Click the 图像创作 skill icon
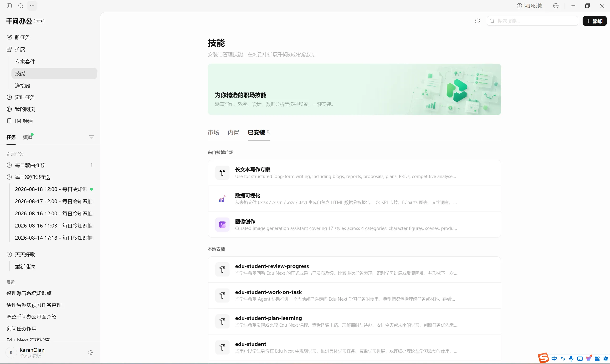 pyautogui.click(x=222, y=225)
